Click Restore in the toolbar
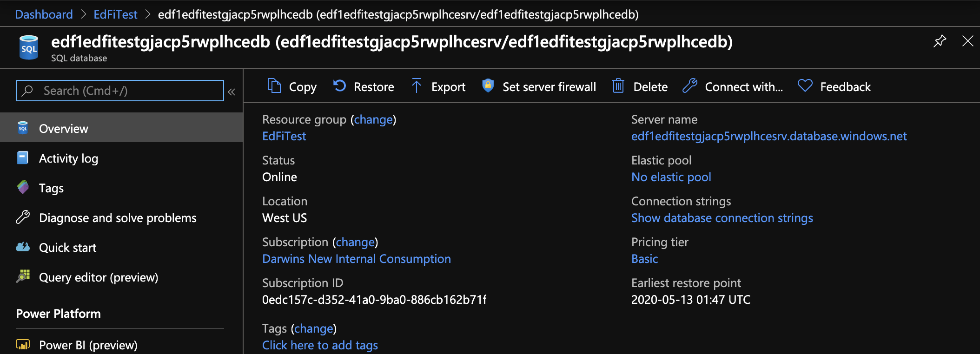This screenshot has height=354, width=980. 374,87
